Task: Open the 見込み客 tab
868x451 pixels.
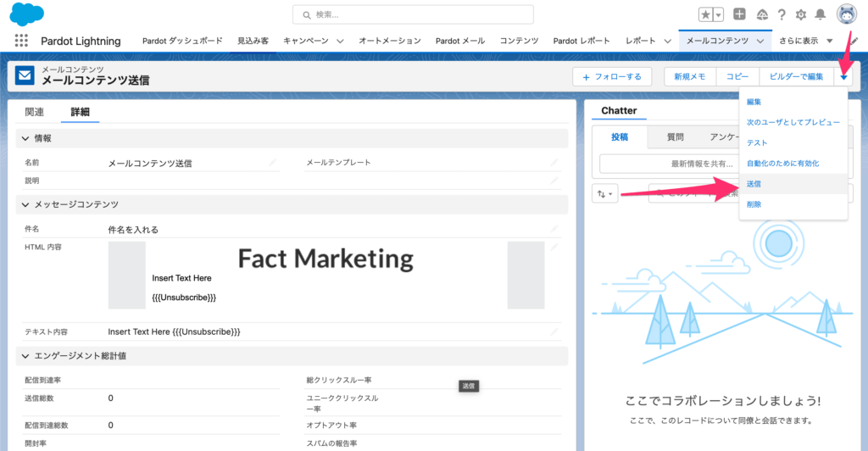Action: (253, 41)
